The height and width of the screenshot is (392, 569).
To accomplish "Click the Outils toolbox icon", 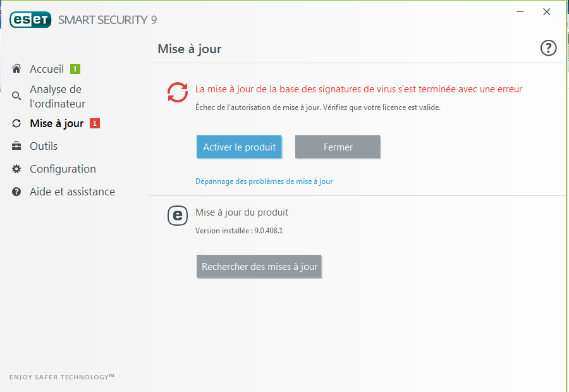I will [16, 146].
